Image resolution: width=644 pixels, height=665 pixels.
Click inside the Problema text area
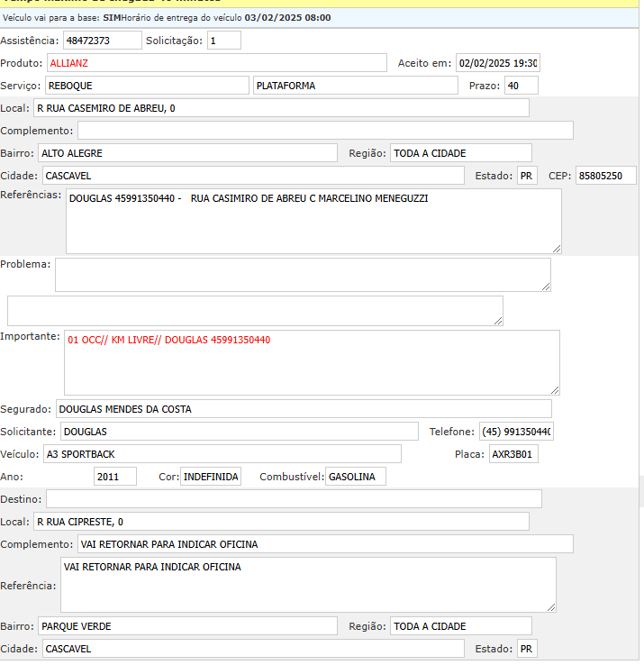coord(303,275)
